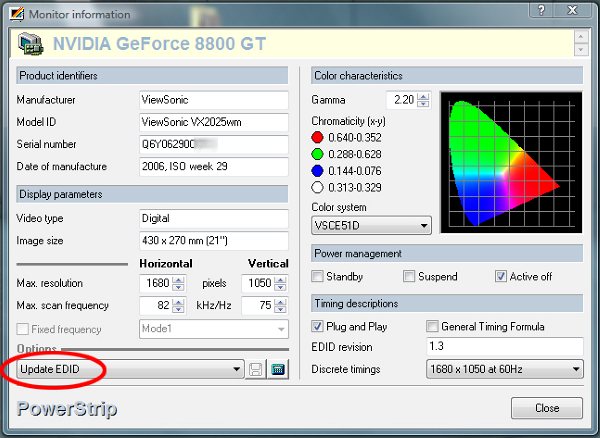Open the Update EDID options dropdown

pos(130,369)
